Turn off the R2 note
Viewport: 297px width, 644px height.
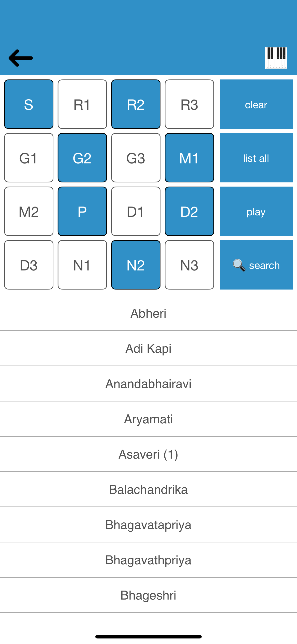pyautogui.click(x=136, y=104)
